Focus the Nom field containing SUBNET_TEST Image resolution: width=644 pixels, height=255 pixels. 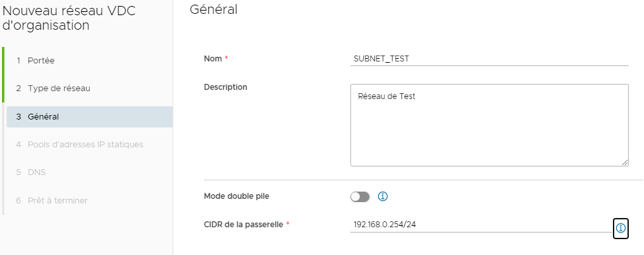pos(489,59)
